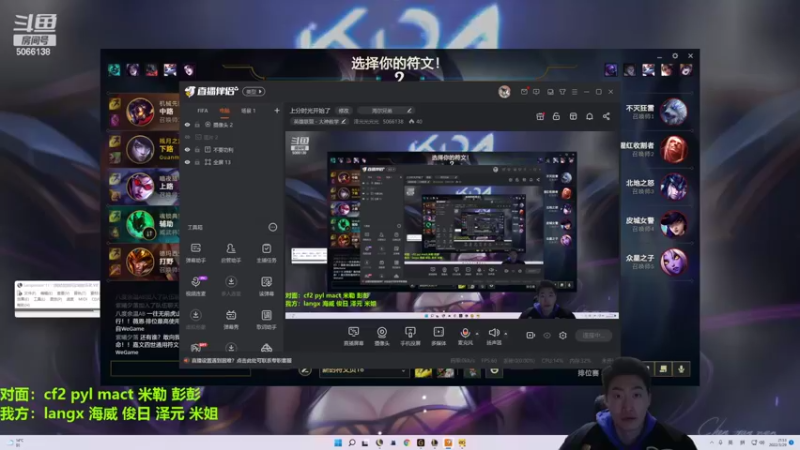Expand the microphone device dropdown arrow
This screenshot has height=450, width=800.
[477, 334]
